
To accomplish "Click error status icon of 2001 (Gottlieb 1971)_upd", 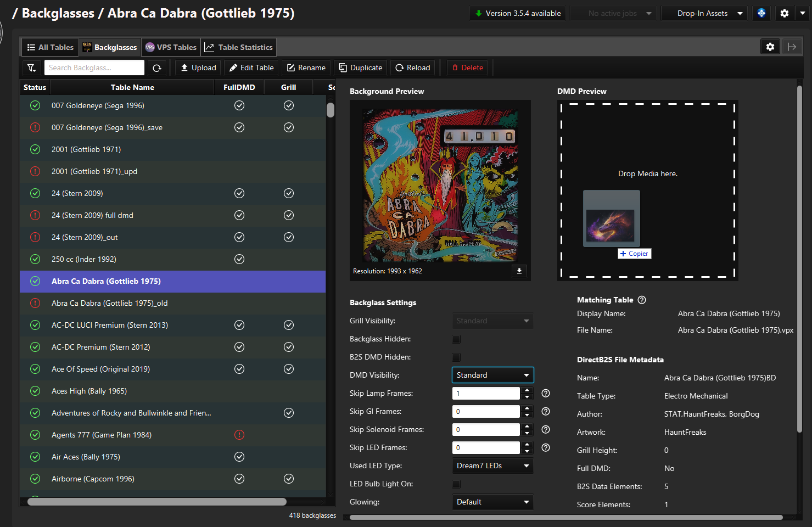I will tap(35, 171).
